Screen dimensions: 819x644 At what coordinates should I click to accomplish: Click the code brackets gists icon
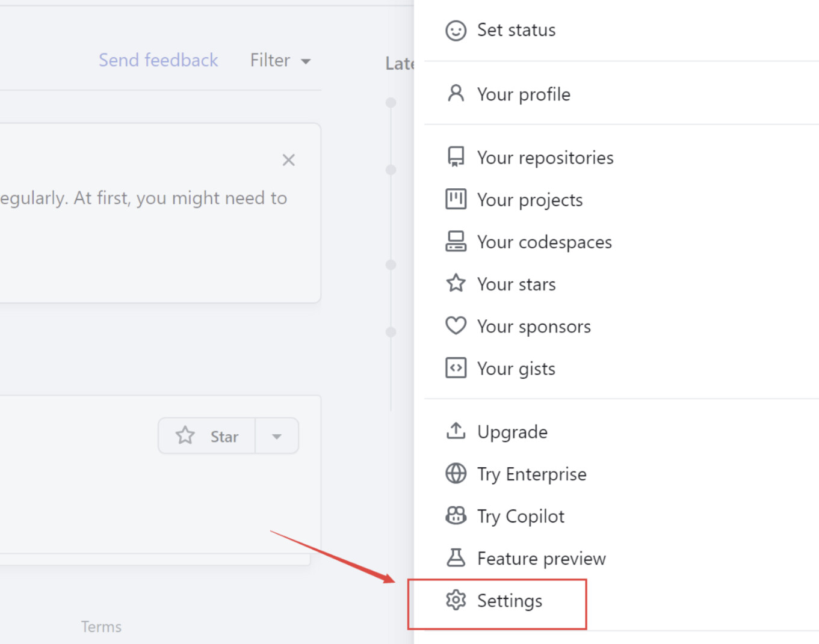[456, 367]
